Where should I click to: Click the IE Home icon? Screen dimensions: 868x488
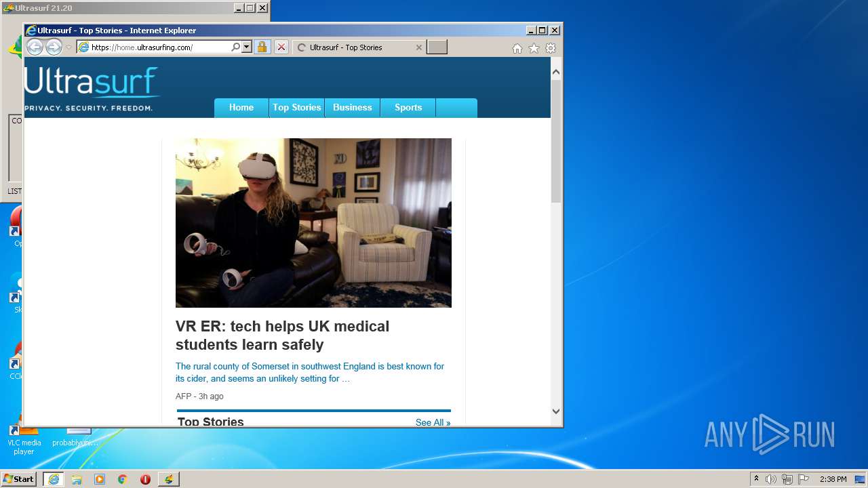[x=517, y=48]
